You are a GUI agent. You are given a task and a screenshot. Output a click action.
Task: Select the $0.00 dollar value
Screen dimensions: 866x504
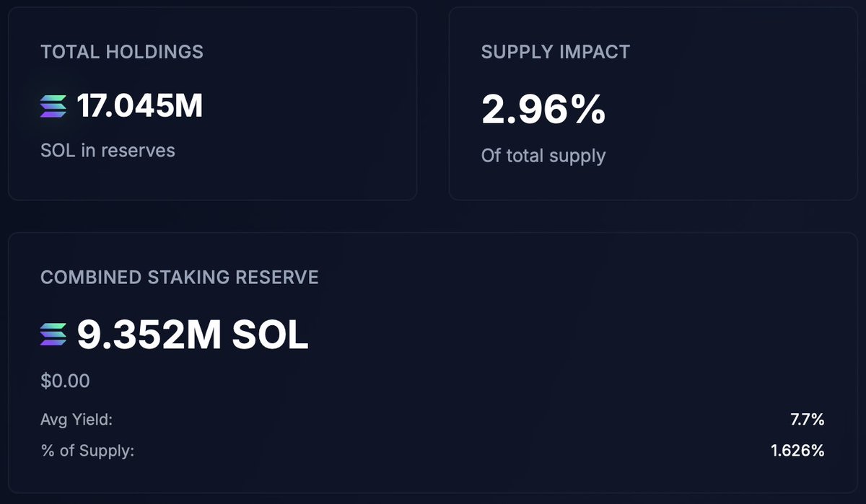(x=66, y=381)
